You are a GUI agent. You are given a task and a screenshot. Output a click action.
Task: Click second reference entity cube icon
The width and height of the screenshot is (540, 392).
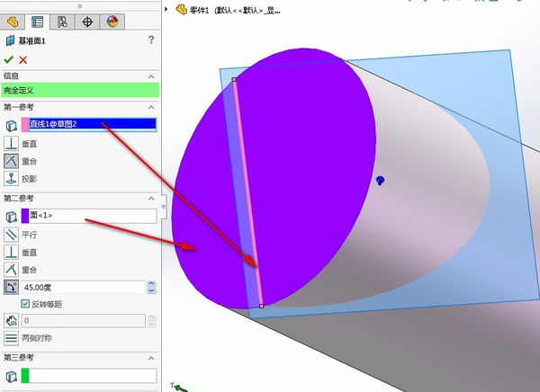[12, 217]
